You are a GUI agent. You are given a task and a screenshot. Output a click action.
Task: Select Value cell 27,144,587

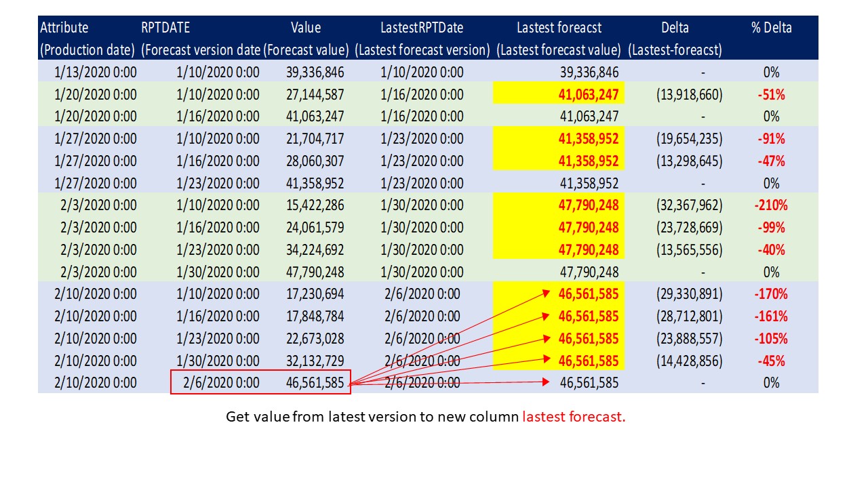pos(315,94)
